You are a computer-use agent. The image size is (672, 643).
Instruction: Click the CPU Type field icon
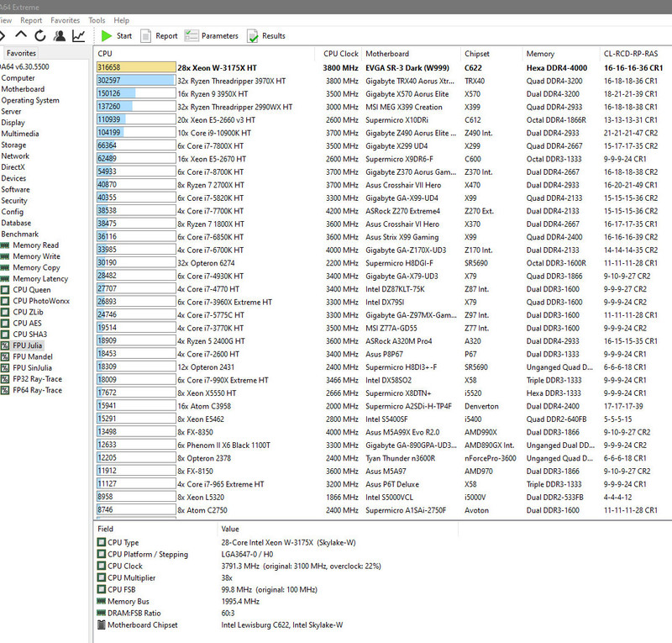coord(102,542)
